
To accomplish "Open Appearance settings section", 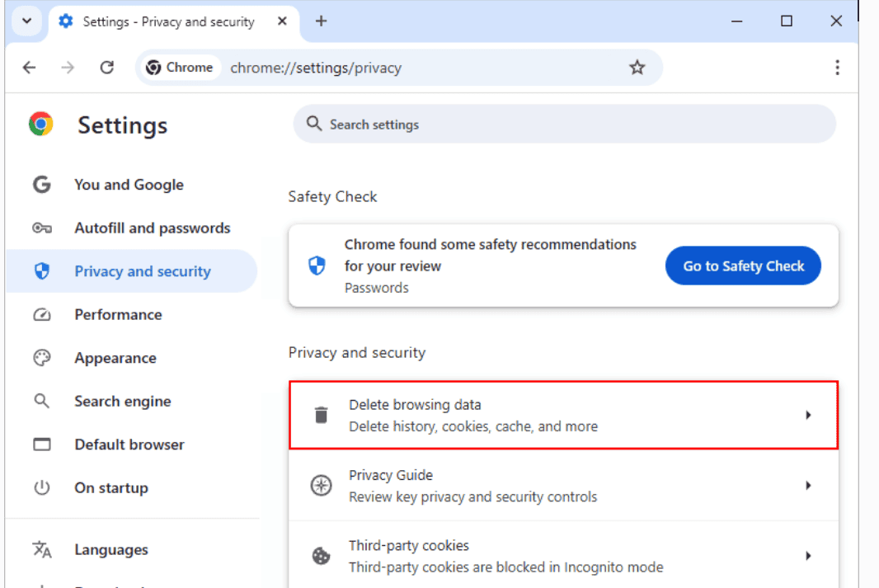I will 115,358.
